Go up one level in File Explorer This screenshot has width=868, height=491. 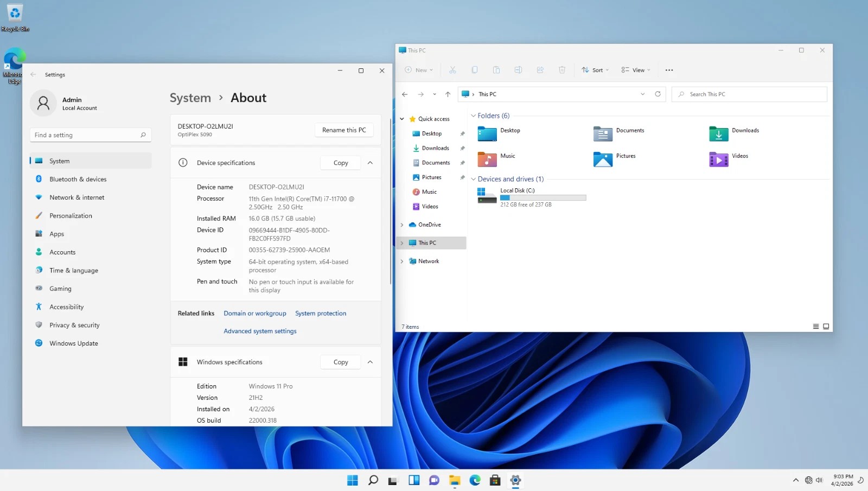click(x=448, y=94)
